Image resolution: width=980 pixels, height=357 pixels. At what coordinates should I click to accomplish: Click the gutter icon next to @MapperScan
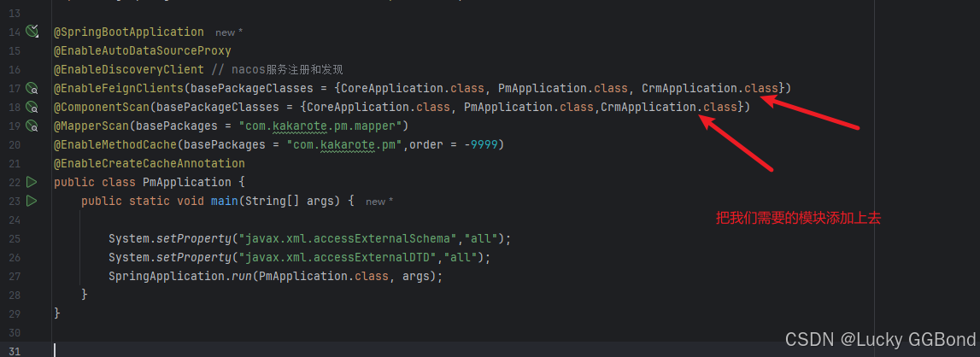32,126
